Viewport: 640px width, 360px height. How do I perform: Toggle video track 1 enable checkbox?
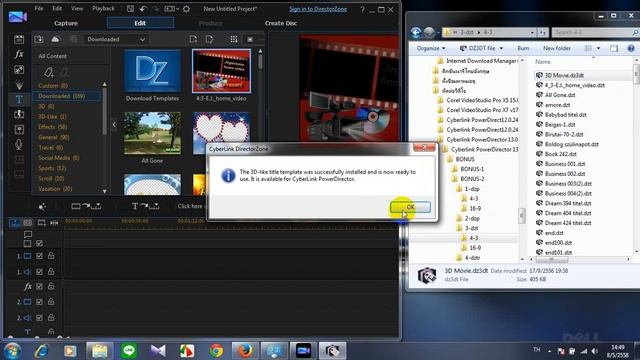pos(39,256)
